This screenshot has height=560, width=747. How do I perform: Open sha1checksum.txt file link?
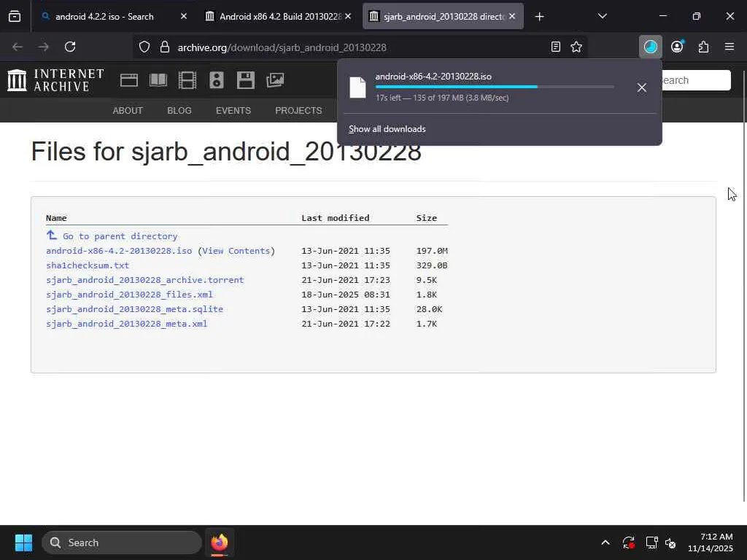pyautogui.click(x=88, y=265)
